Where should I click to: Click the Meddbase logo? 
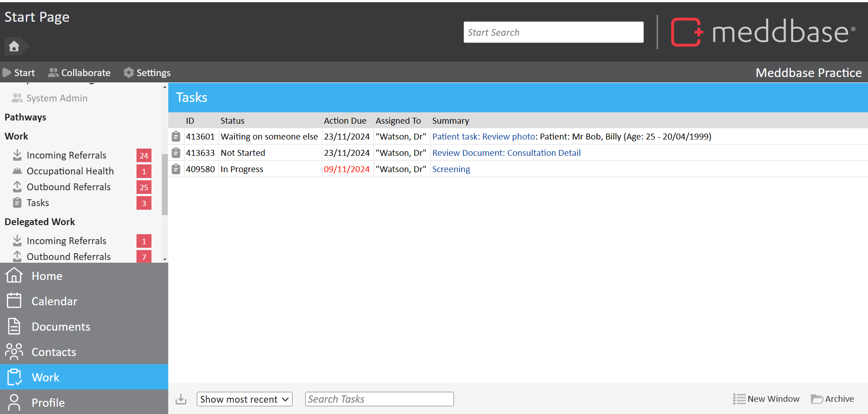click(763, 32)
